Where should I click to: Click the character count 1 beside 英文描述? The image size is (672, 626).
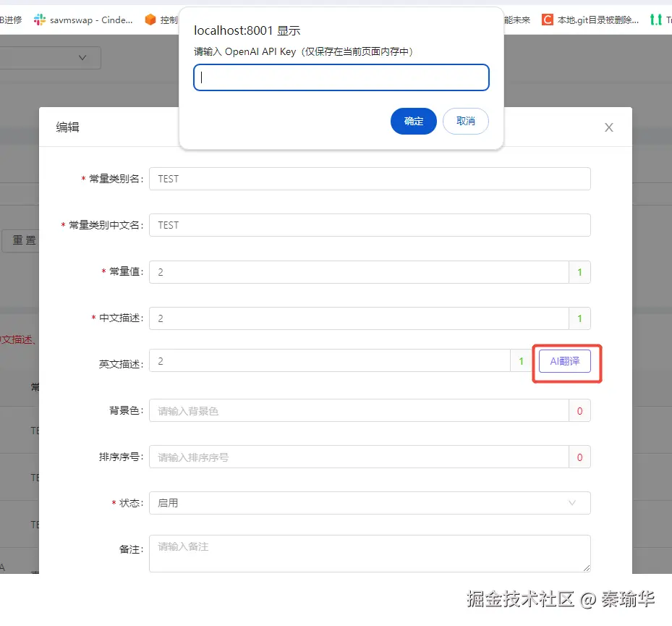(521, 361)
